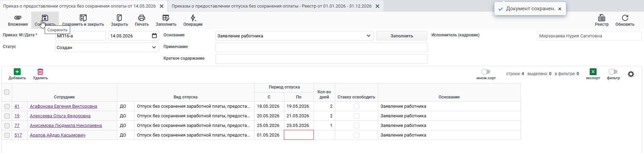
Task: Click the Заполнить toolbar icon
Action: tap(166, 18)
